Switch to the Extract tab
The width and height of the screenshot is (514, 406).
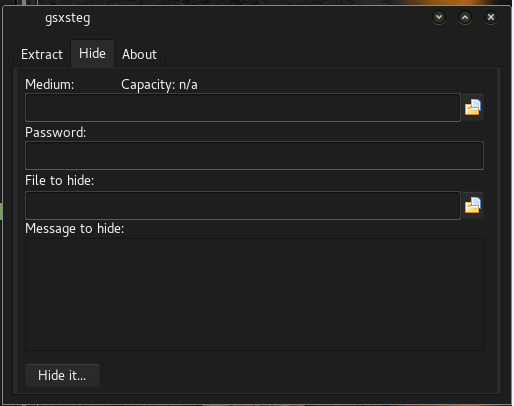pyautogui.click(x=42, y=54)
